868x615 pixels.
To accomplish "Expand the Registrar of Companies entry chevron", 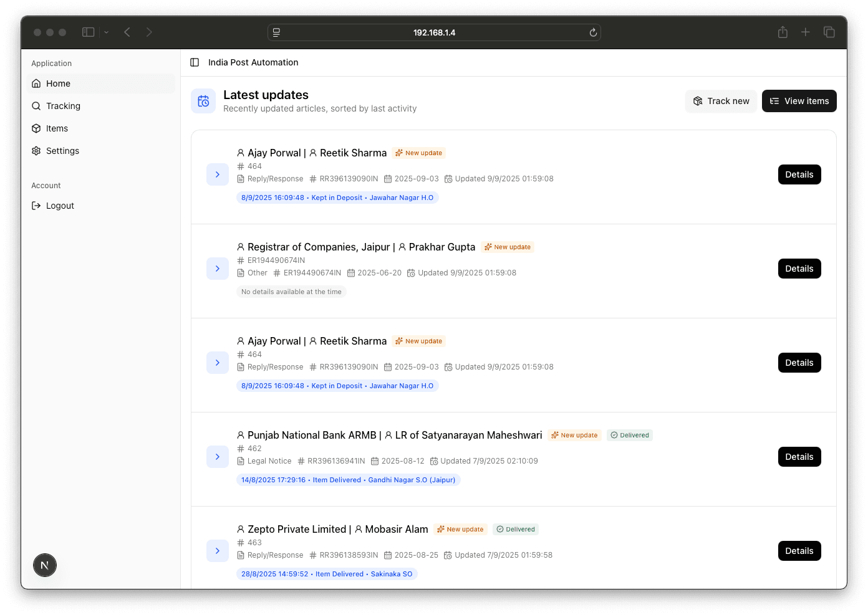I will click(x=218, y=269).
